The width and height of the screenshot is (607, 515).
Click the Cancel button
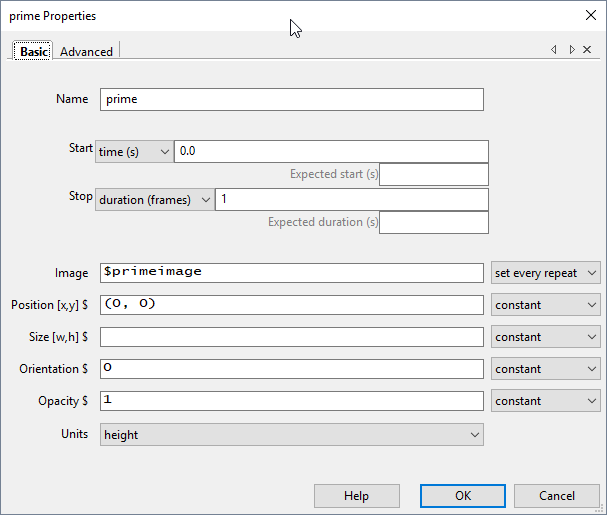click(557, 496)
